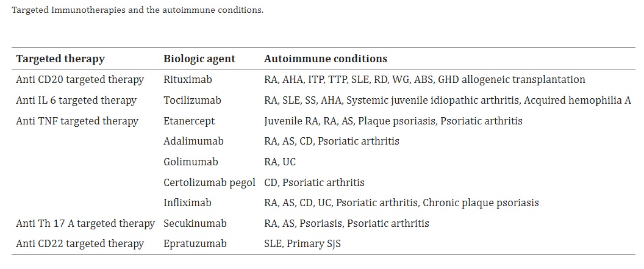Click the Tocilizumab cell

(192, 100)
